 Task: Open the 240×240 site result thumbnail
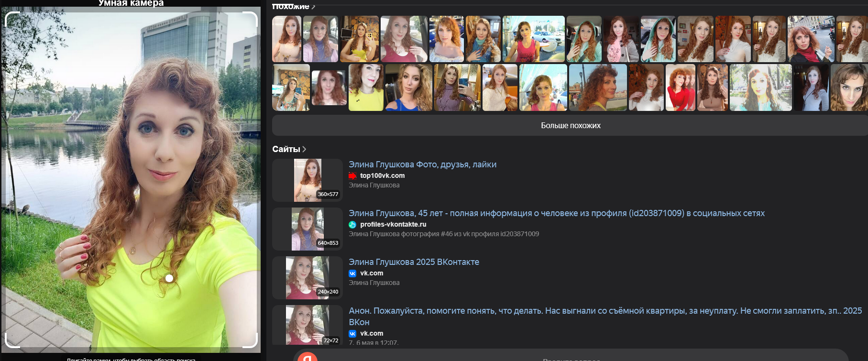[308, 278]
